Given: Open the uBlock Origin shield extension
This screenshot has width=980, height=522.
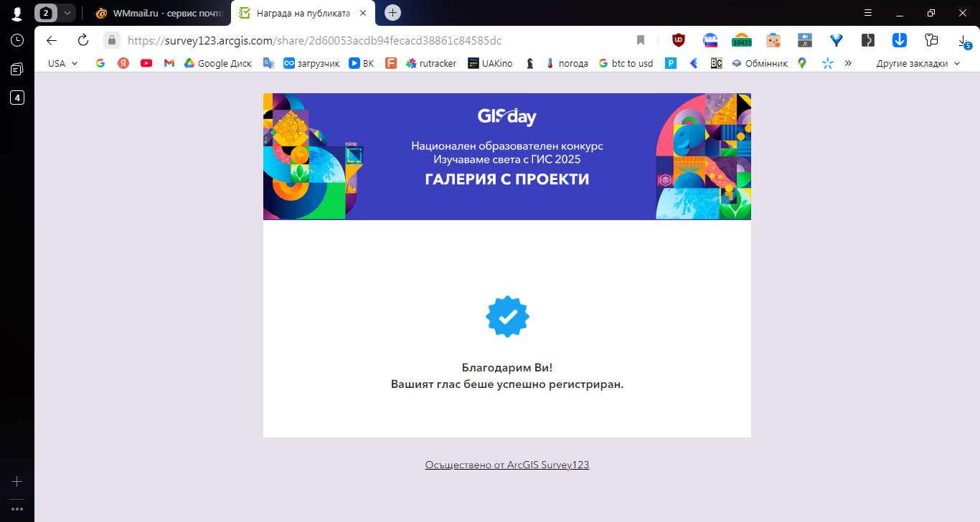Looking at the screenshot, I should click(678, 40).
